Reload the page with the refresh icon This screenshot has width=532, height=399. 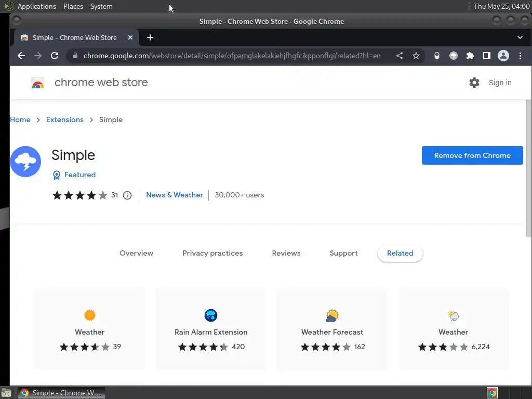(x=55, y=56)
